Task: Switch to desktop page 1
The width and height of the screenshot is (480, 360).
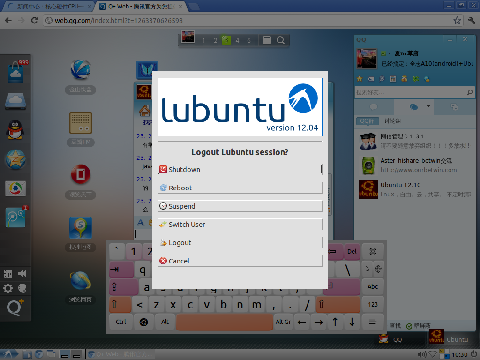Action: point(203,41)
